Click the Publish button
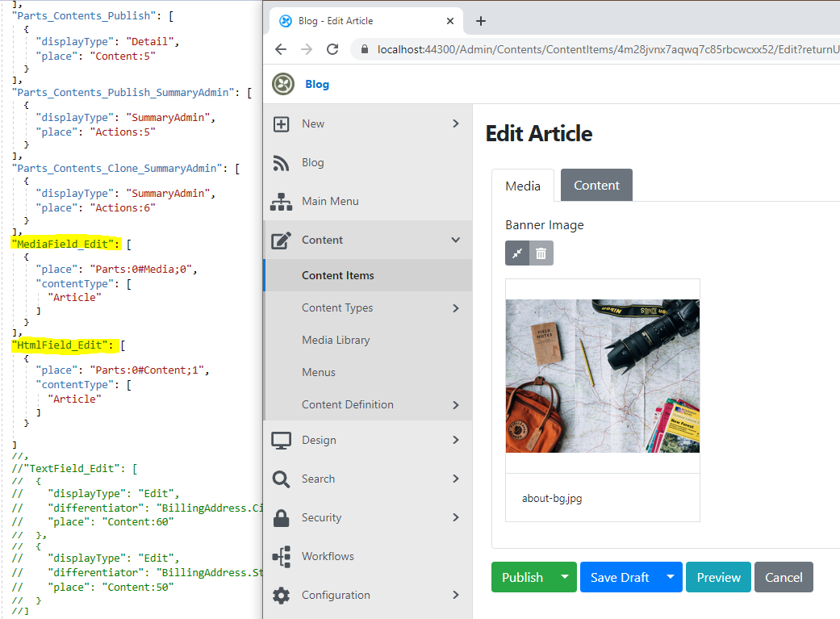The height and width of the screenshot is (619, 840). [x=522, y=577]
